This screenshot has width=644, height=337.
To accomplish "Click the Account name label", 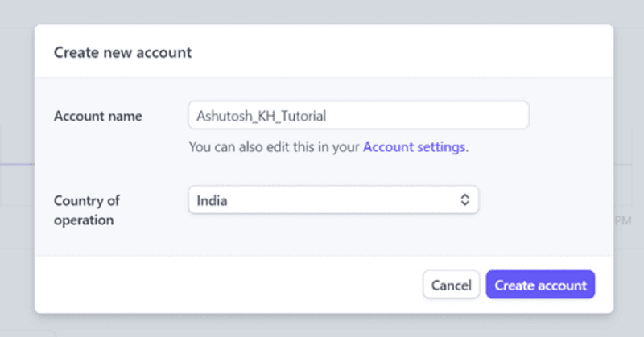I will (x=97, y=116).
